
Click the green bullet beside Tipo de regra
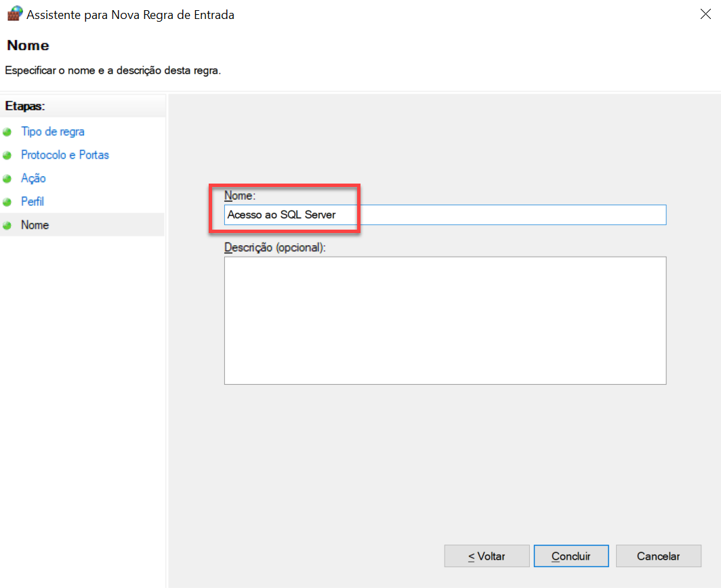tap(7, 132)
